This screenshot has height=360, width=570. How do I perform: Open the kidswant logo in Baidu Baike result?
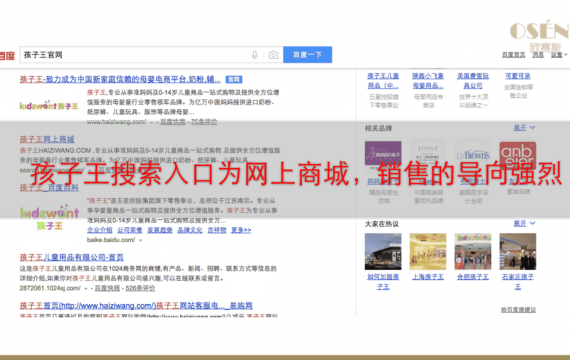(49, 217)
